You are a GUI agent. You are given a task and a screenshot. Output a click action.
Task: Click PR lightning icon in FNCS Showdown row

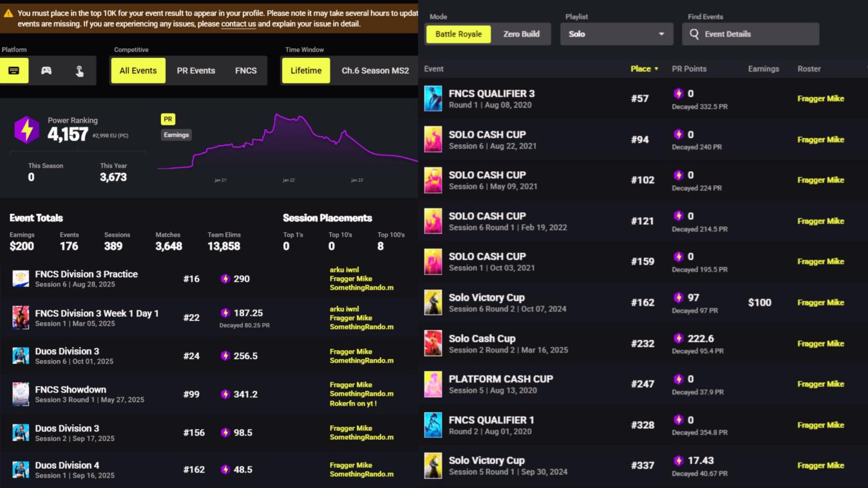point(225,394)
